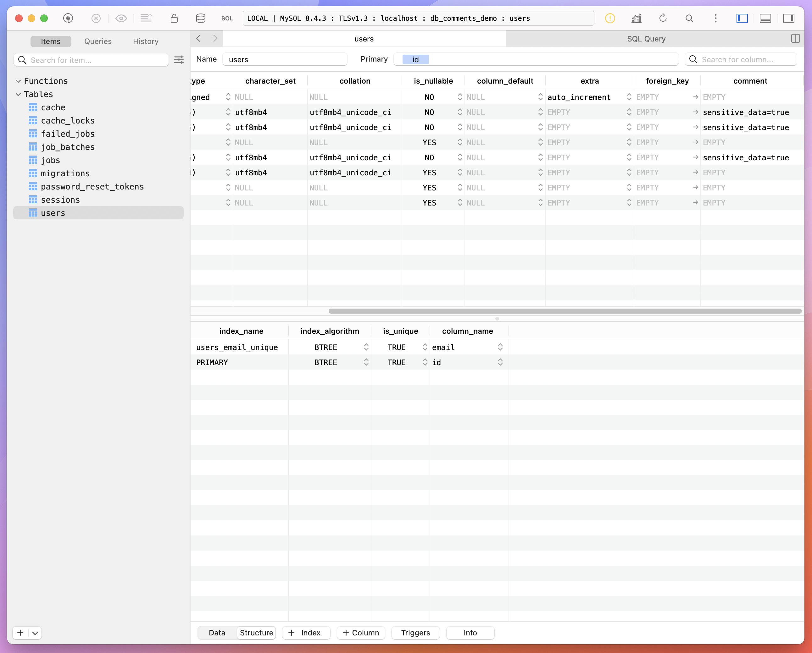Click the refresh reload icon
812x653 pixels.
point(663,18)
